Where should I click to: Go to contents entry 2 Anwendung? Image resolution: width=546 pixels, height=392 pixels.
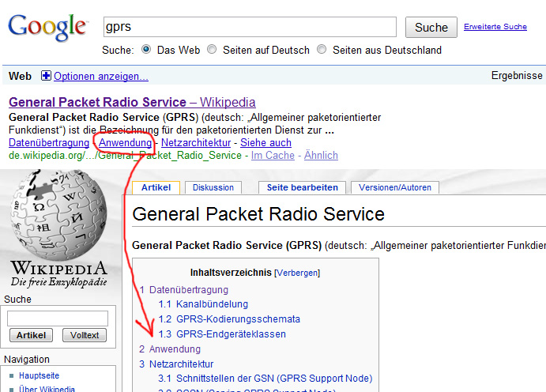pyautogui.click(x=170, y=349)
